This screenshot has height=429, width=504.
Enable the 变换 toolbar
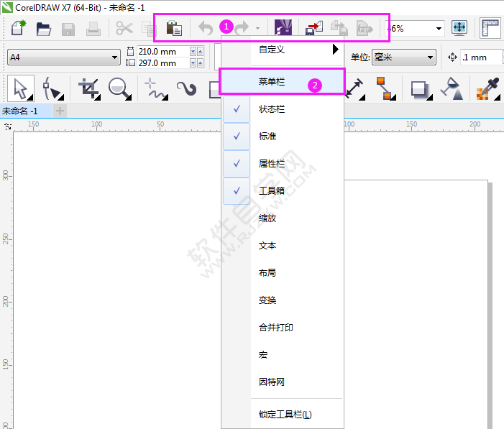[283, 300]
